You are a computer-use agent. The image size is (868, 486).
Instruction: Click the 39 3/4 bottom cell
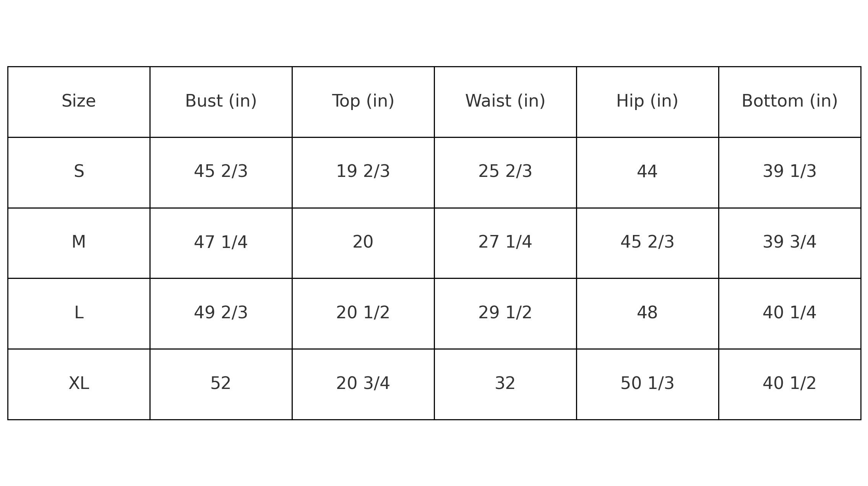click(x=790, y=242)
